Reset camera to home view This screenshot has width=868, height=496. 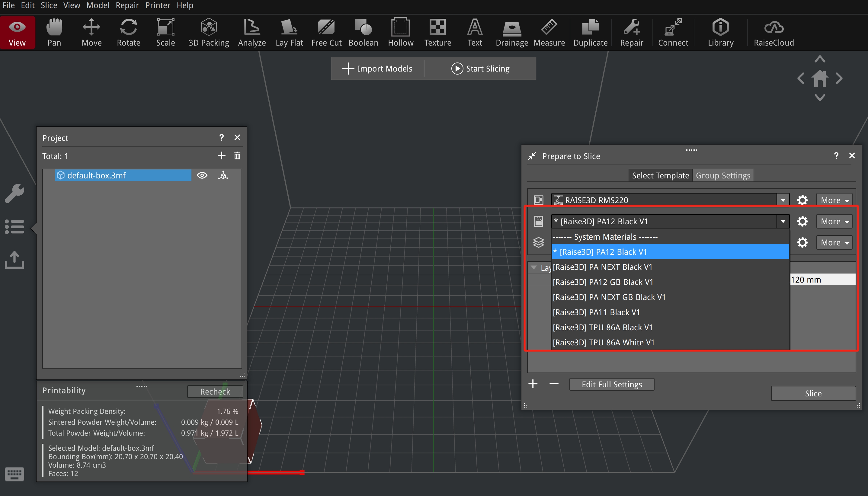(x=820, y=78)
